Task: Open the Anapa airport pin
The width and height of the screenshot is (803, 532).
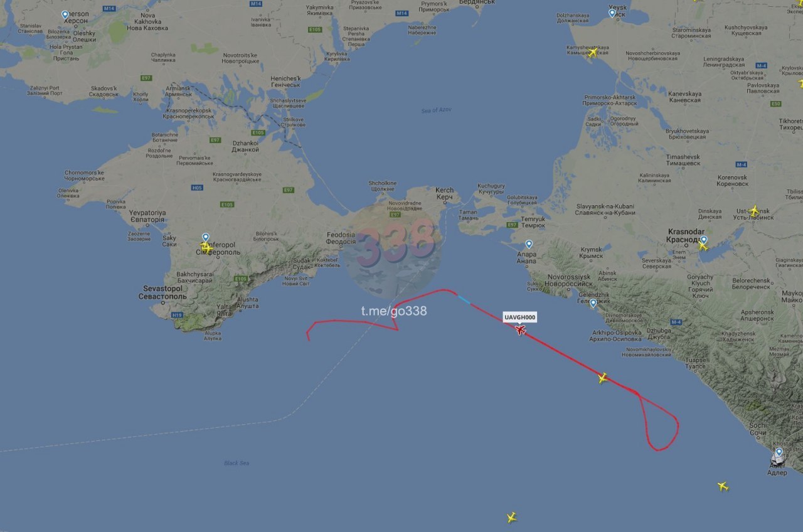Action: (x=529, y=244)
